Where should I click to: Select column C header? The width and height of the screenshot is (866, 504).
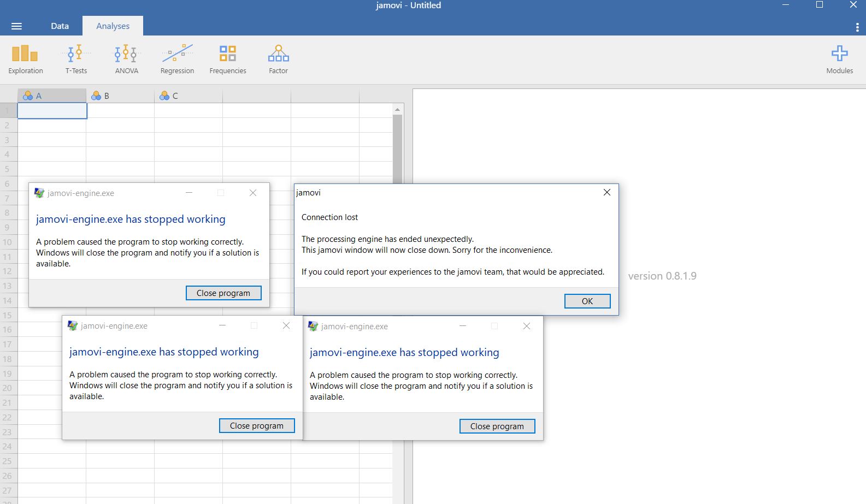188,96
